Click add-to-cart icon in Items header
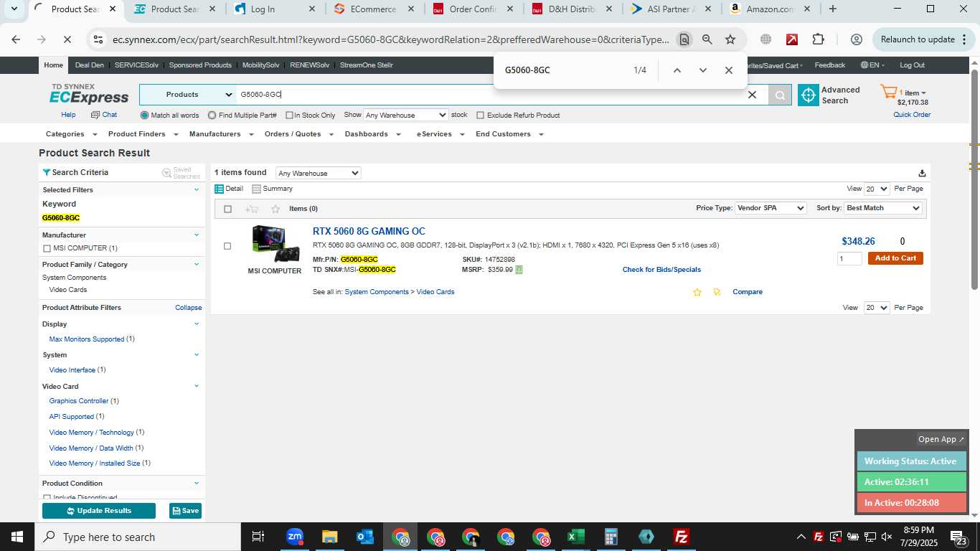 coord(251,209)
